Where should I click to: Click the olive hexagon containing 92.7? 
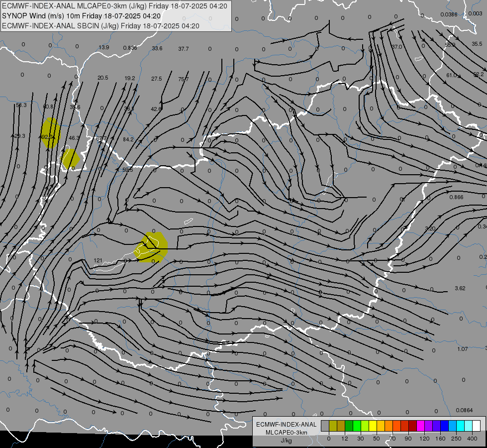pyautogui.click(x=51, y=133)
